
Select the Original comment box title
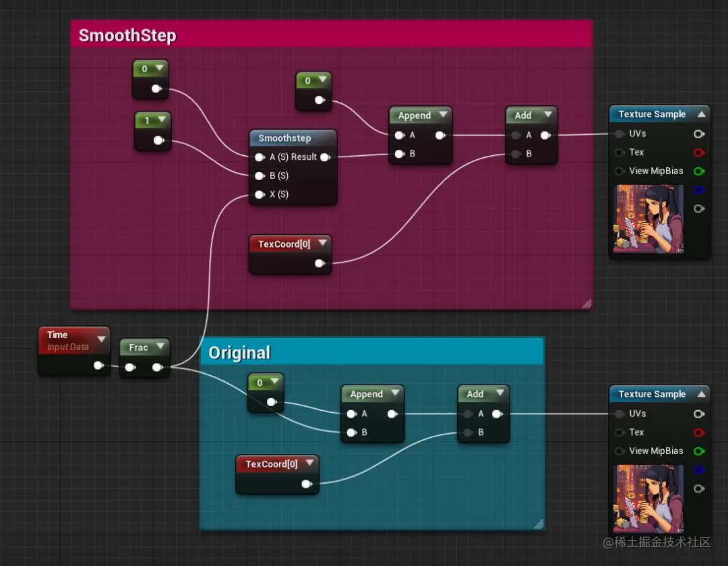tap(239, 353)
